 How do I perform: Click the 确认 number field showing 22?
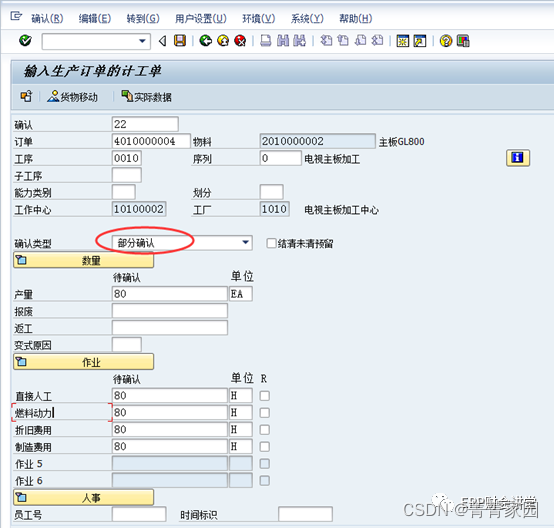pos(145,124)
